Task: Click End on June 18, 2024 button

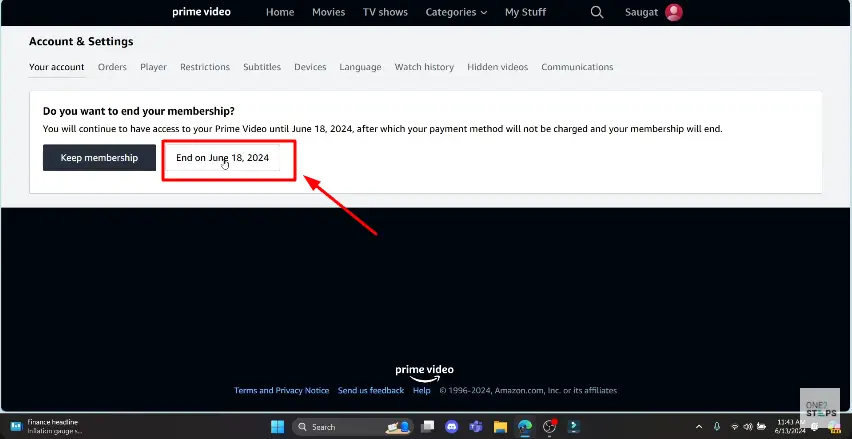Action: (x=223, y=158)
